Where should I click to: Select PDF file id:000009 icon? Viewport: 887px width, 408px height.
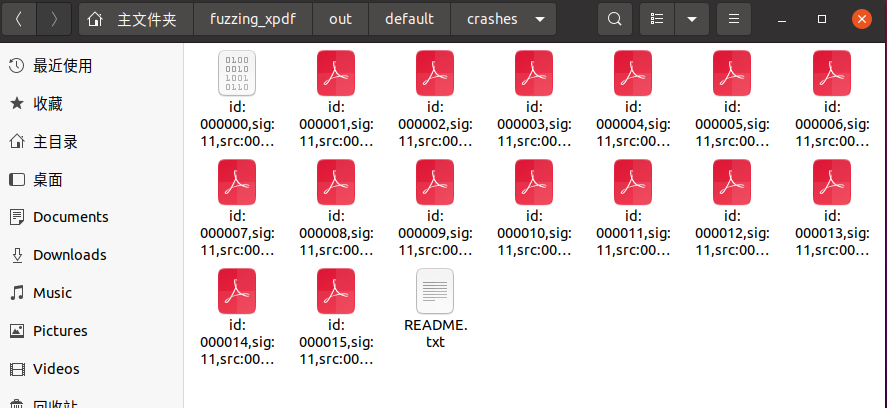click(435, 182)
